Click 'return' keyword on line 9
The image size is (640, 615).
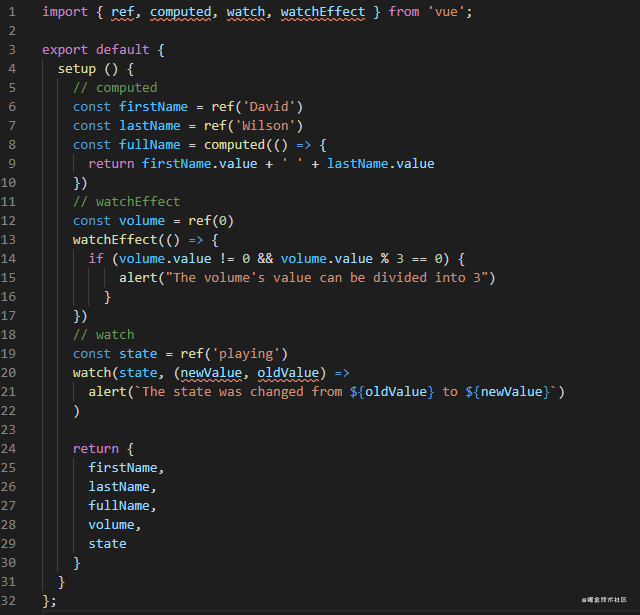[111, 164]
